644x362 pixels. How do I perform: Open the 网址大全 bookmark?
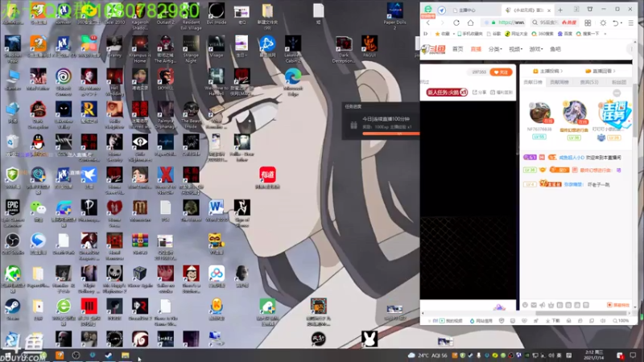coord(515,34)
